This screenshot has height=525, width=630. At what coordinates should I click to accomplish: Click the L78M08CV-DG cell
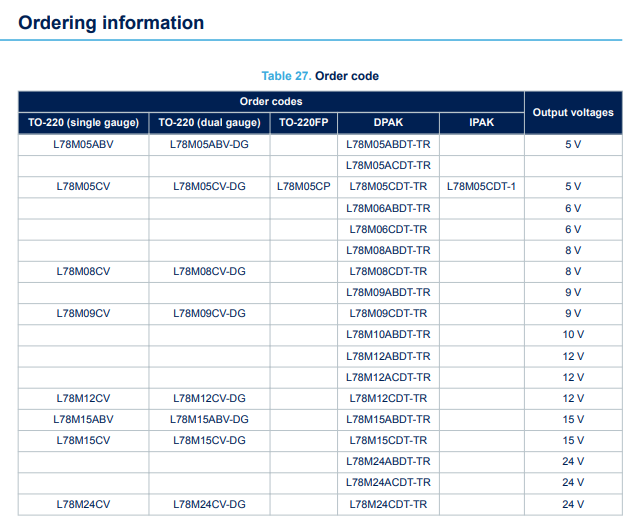click(x=209, y=272)
